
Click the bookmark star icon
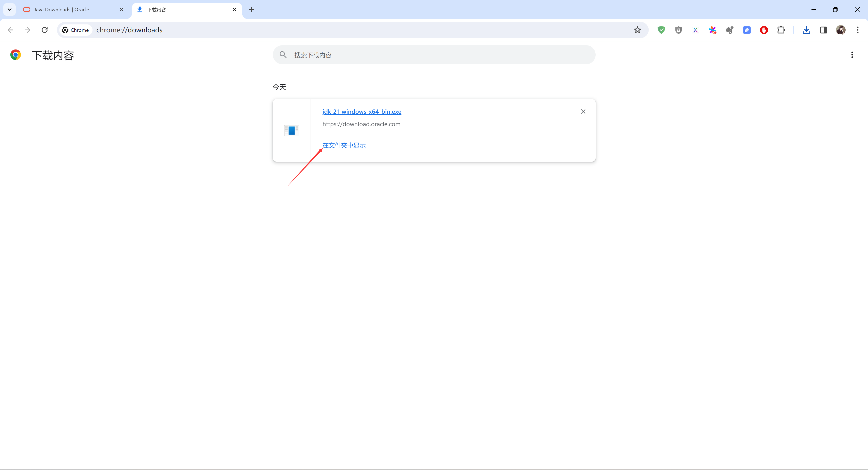pos(637,30)
